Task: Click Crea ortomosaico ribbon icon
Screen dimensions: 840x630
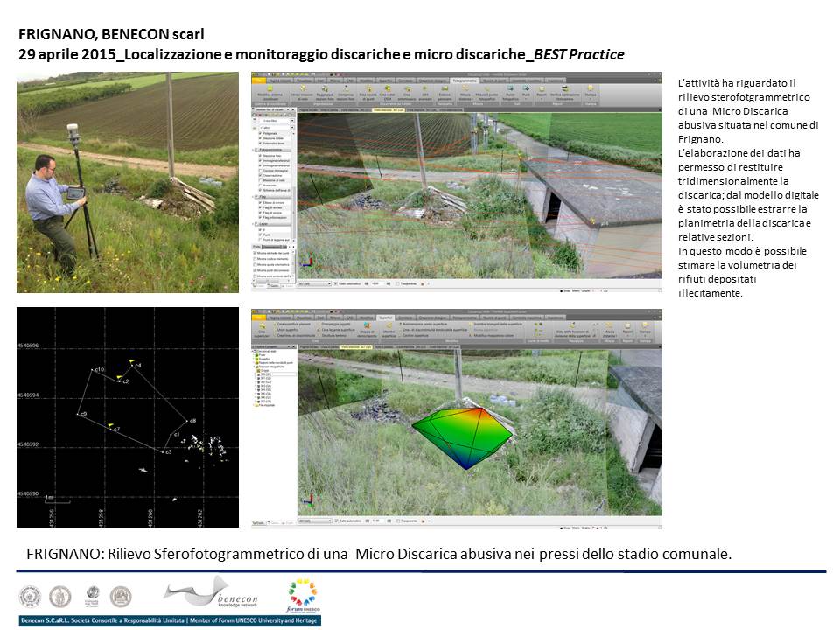Action: coord(407,92)
